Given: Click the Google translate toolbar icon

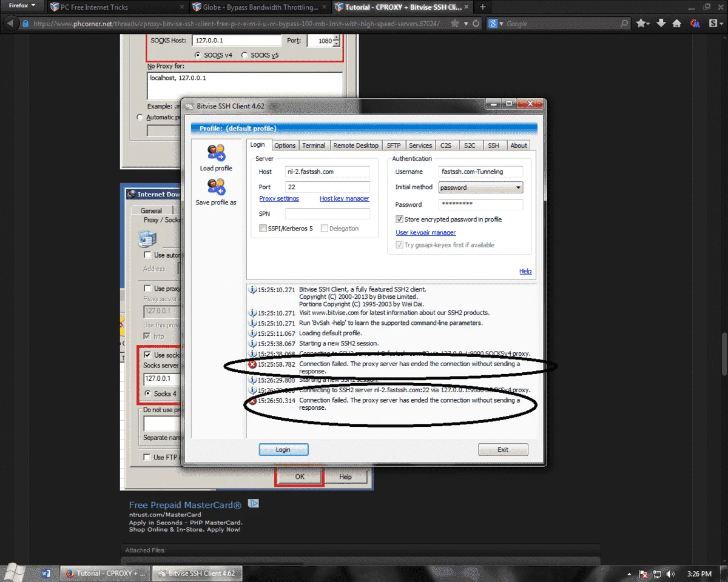Looking at the screenshot, I should pos(695,24).
